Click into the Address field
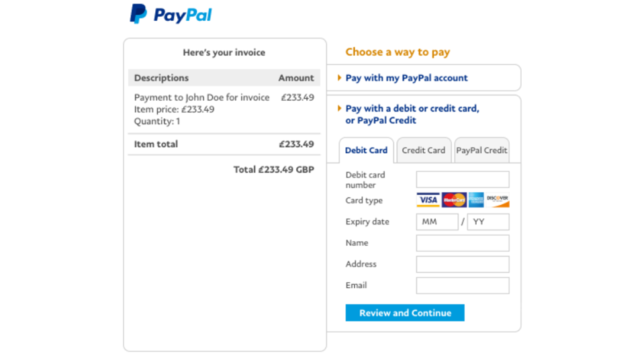This screenshot has width=644, height=354. click(x=462, y=264)
